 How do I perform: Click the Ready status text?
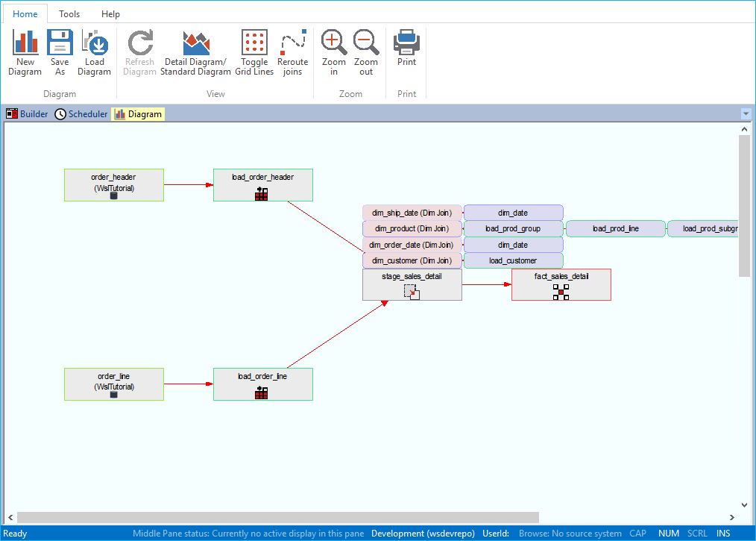15,534
